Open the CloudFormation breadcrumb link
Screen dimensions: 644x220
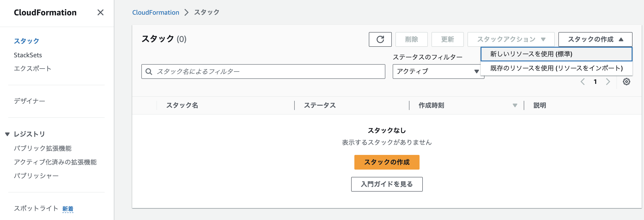[156, 12]
